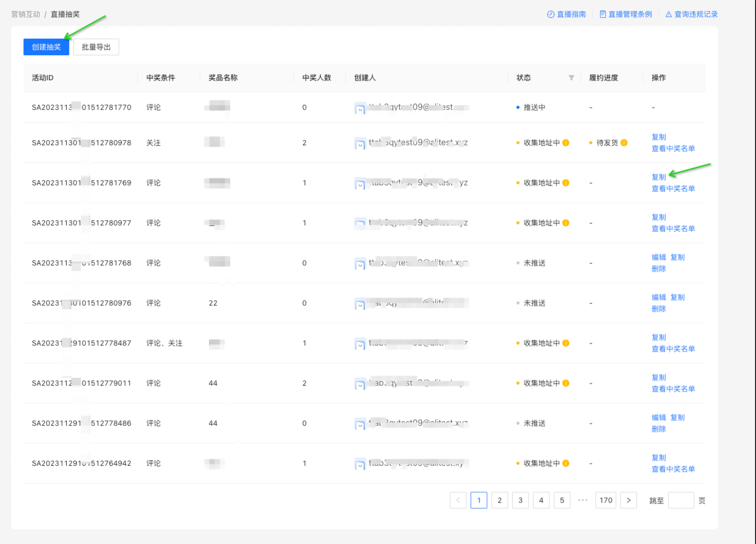The image size is (756, 544).
Task: Click 收集地址中 info icon in row ending 512778487
Action: coord(566,343)
